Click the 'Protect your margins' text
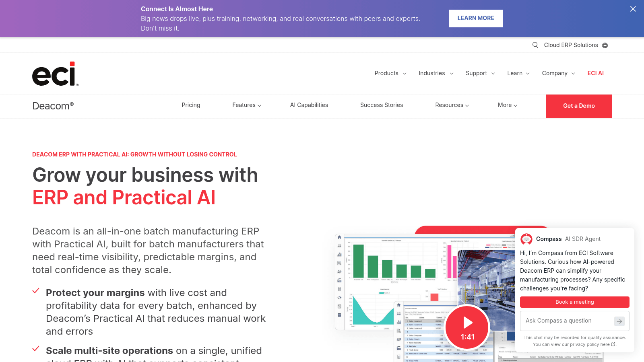This screenshot has height=362, width=644. pos(95,293)
